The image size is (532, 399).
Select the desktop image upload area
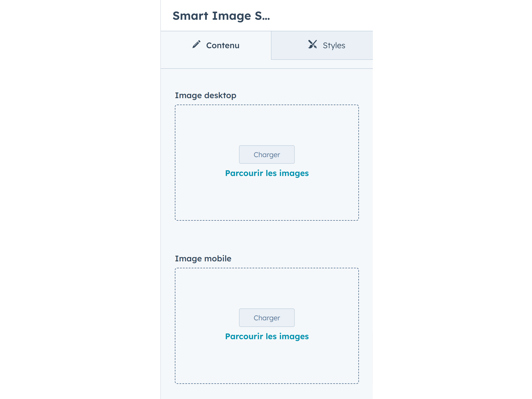pyautogui.click(x=267, y=203)
